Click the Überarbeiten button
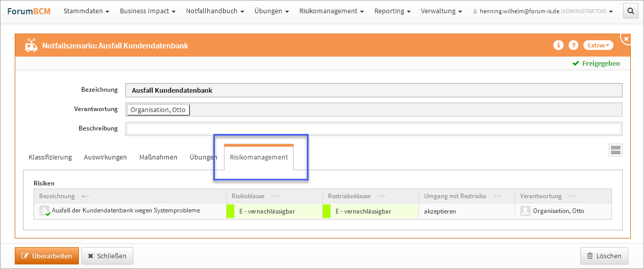This screenshot has height=269, width=644. click(47, 256)
